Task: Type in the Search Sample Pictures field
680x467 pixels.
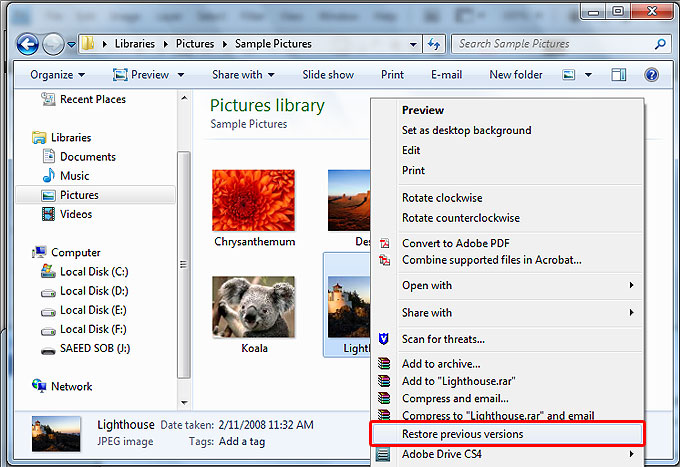Action: point(550,44)
